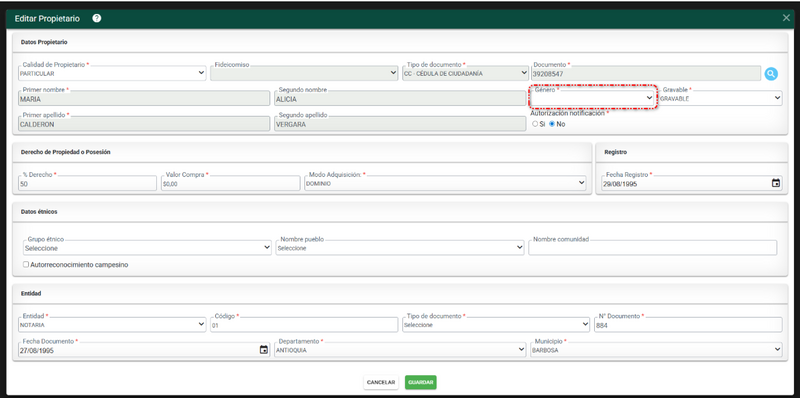Click the blue document search icon
This screenshot has height=398, width=800.
coord(771,74)
